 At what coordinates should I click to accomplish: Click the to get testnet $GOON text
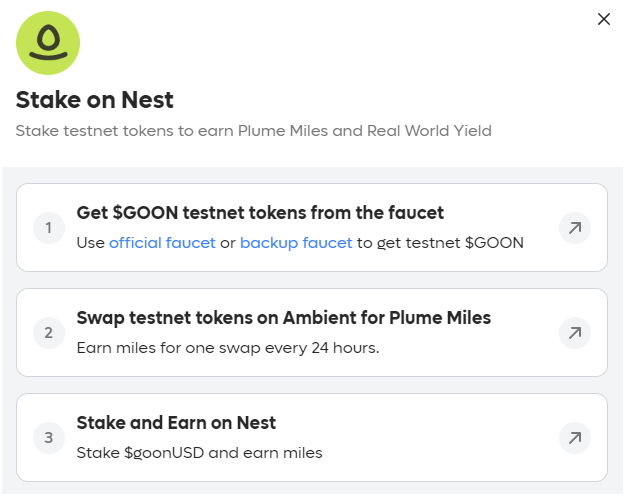[x=440, y=242]
